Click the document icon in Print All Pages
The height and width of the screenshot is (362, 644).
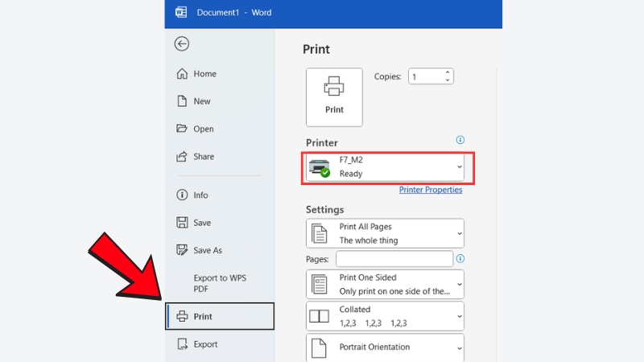[x=319, y=233]
